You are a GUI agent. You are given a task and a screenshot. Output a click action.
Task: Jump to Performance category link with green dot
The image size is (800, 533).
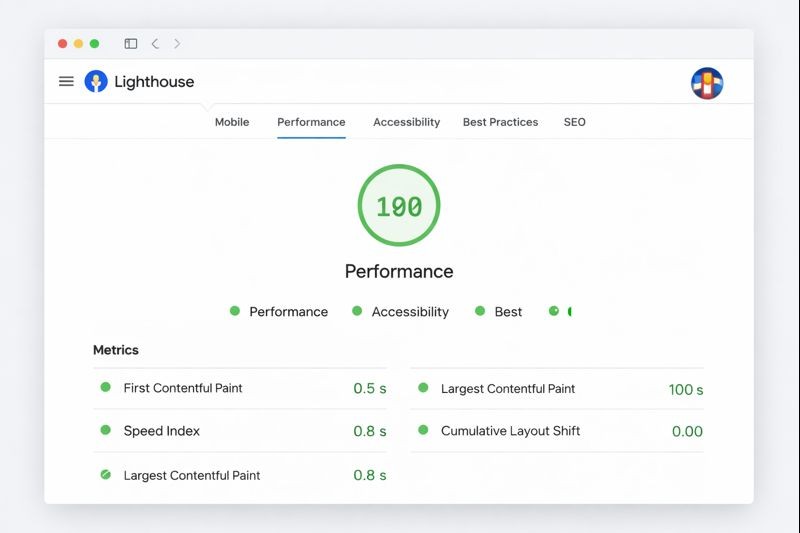[279, 312]
